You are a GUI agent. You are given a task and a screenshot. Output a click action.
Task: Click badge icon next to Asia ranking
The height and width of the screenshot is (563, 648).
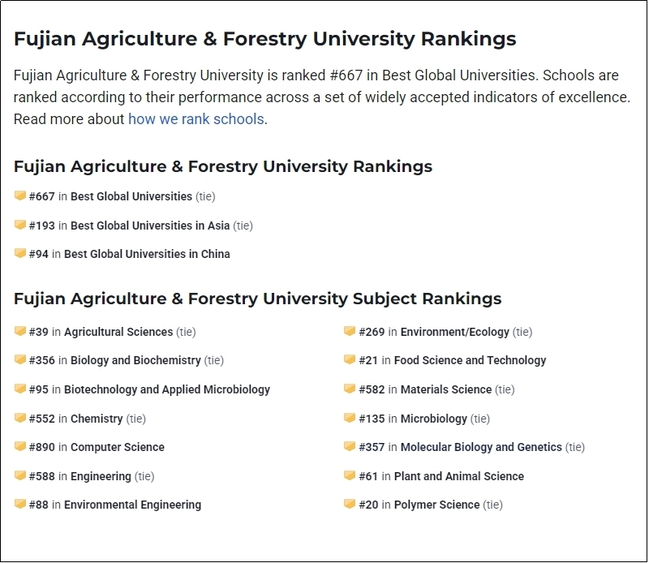click(20, 225)
